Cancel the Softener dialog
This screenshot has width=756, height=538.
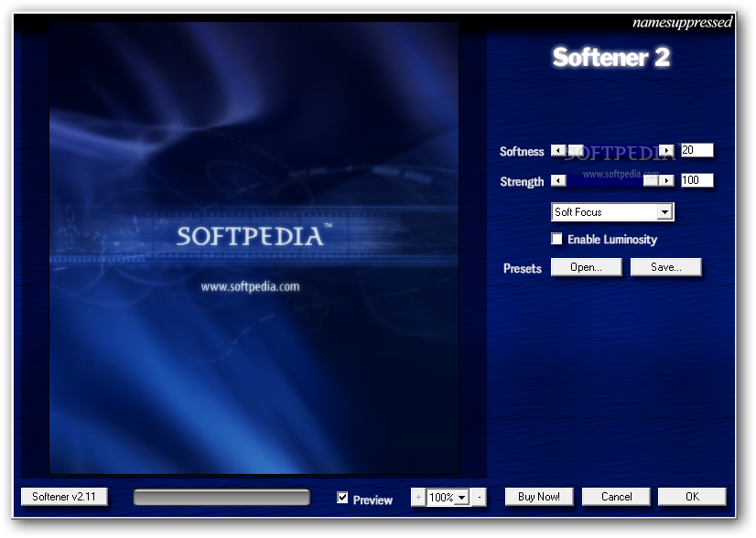616,497
